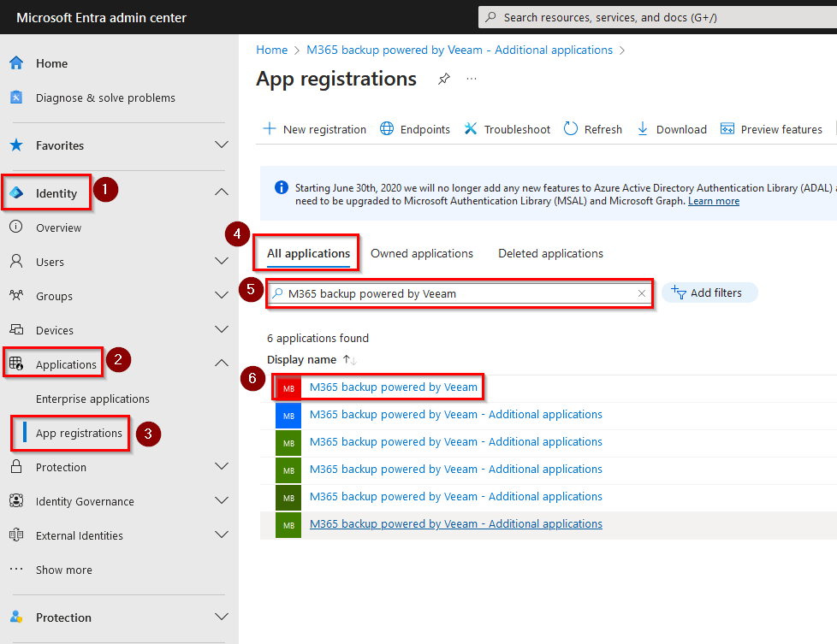Click the Download label
The image size is (837, 644).
(681, 129)
